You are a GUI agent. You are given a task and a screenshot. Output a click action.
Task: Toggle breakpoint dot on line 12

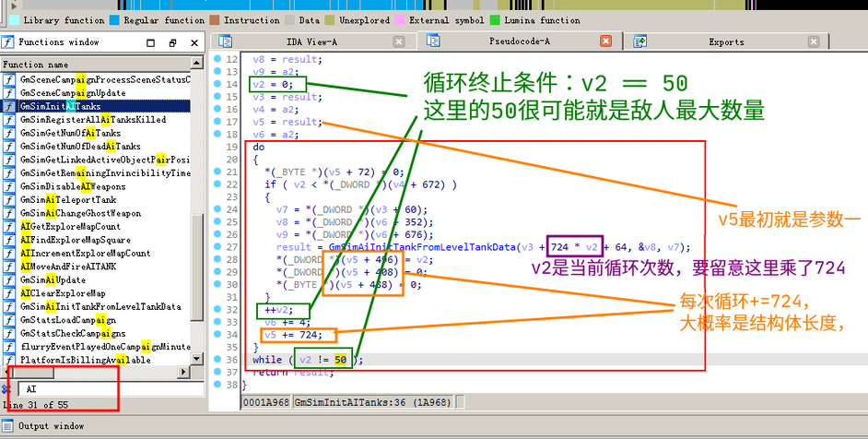217,58
